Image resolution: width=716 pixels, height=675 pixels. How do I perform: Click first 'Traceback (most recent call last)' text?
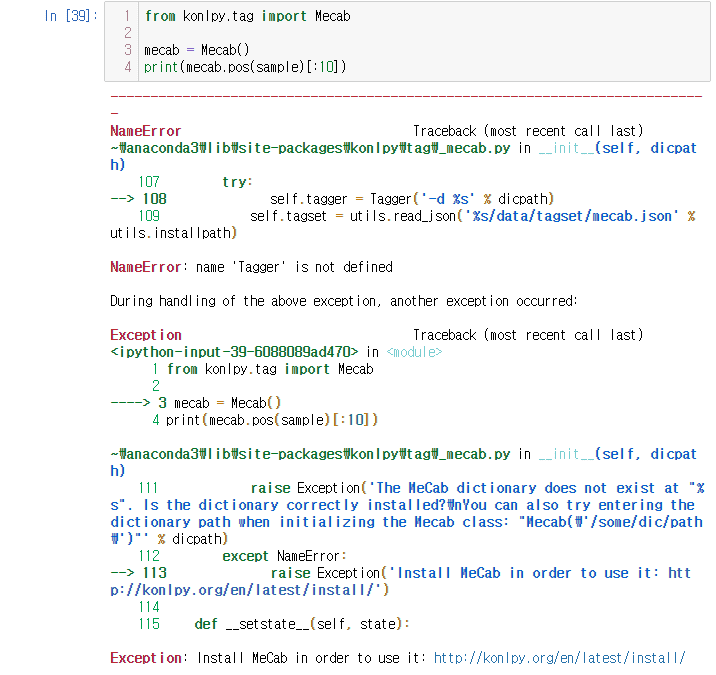coord(528,131)
